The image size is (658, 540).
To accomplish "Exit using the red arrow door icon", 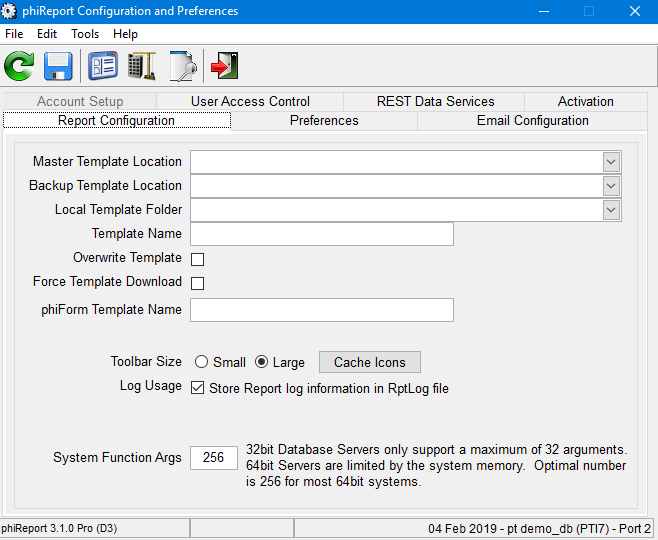I will [x=225, y=66].
